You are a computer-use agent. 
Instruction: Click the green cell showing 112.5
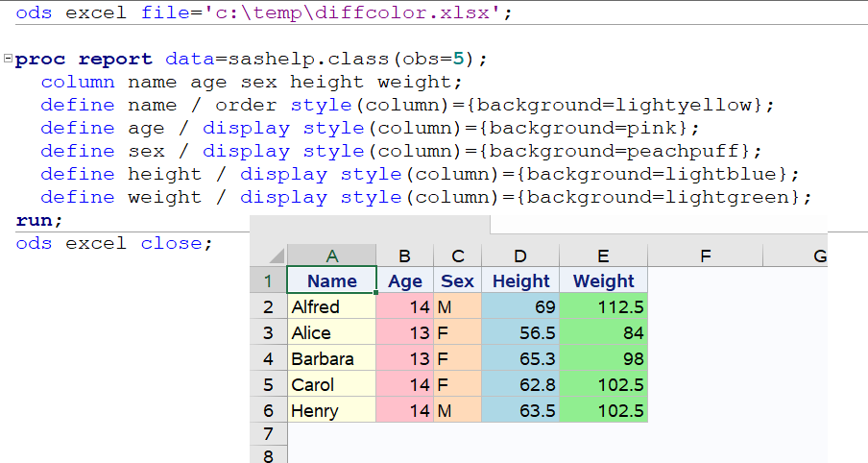(603, 307)
